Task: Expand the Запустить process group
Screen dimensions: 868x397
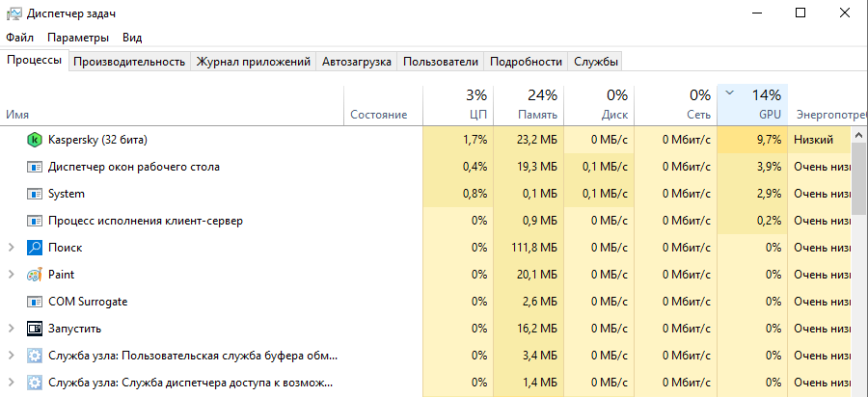Action: [12, 329]
